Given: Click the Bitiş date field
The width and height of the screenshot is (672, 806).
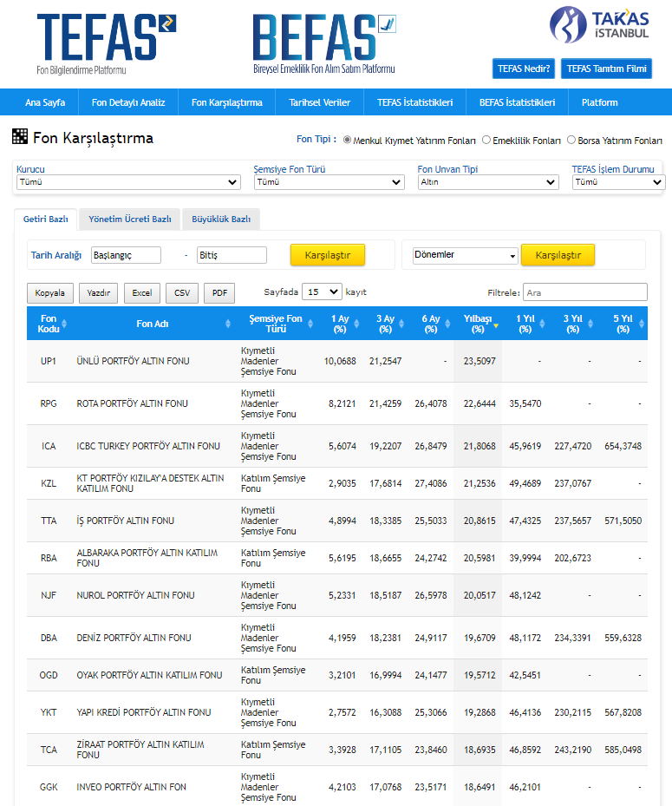Looking at the screenshot, I should 232,255.
